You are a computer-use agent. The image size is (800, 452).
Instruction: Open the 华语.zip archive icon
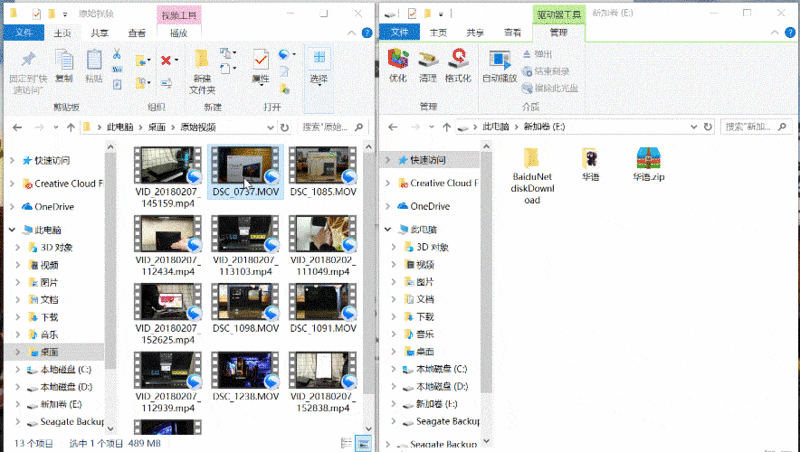(x=648, y=164)
